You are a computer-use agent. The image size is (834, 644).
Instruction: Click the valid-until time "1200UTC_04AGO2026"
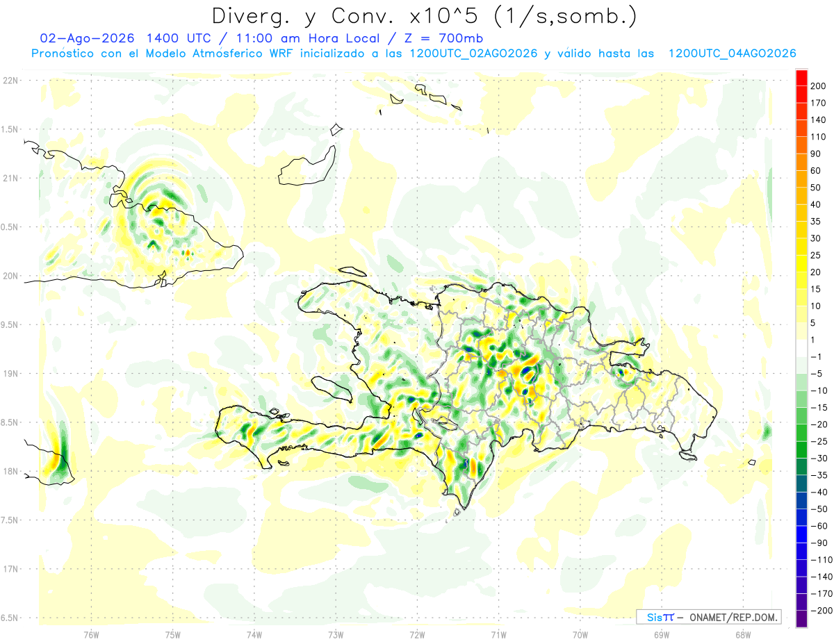pyautogui.click(x=732, y=53)
